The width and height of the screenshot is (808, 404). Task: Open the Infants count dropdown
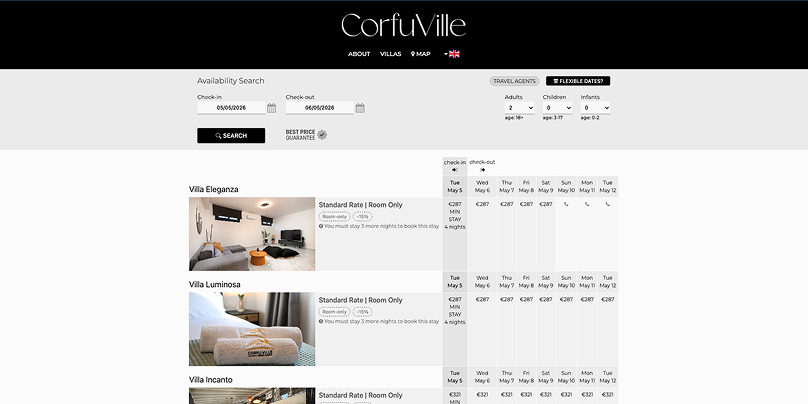tap(595, 108)
